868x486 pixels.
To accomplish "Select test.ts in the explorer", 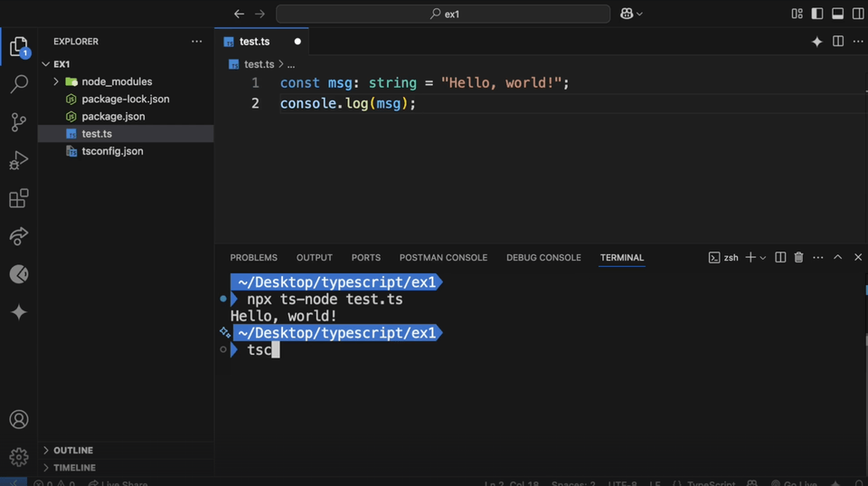I will tap(126, 134).
